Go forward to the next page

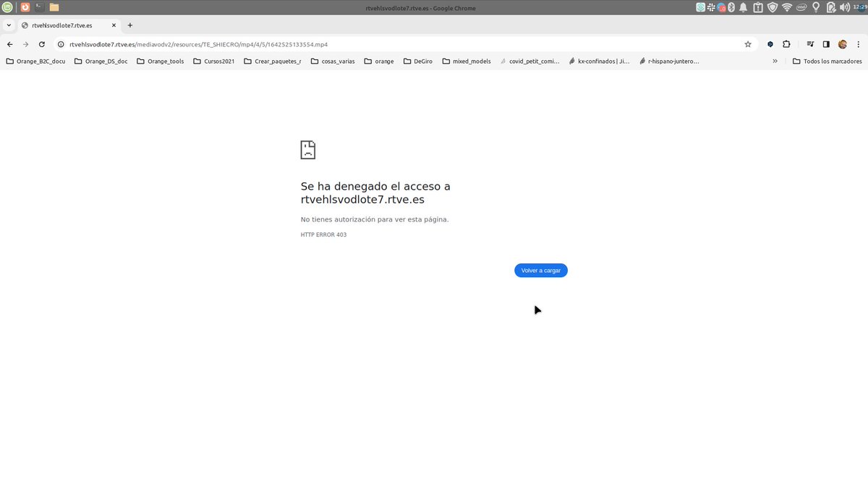pyautogui.click(x=26, y=44)
